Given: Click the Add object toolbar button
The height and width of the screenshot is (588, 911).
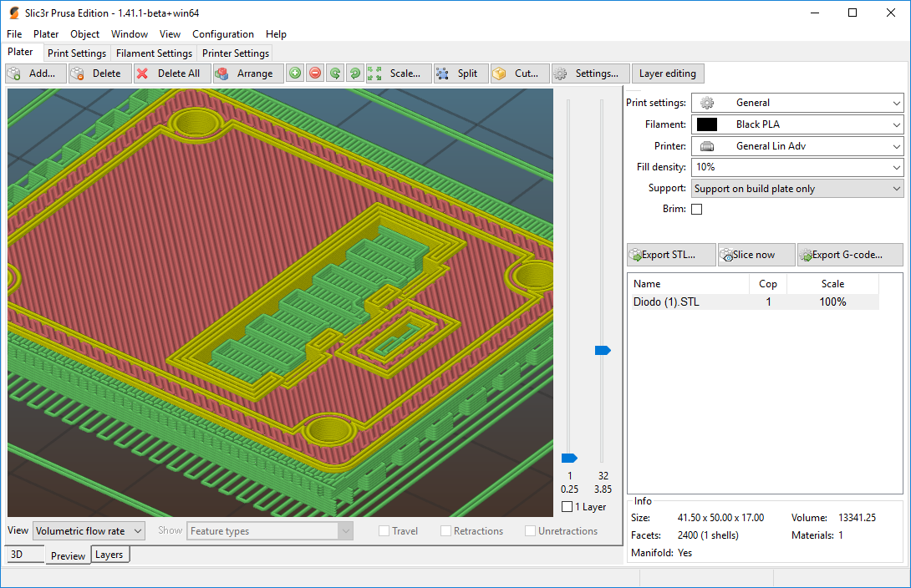Looking at the screenshot, I should (35, 73).
